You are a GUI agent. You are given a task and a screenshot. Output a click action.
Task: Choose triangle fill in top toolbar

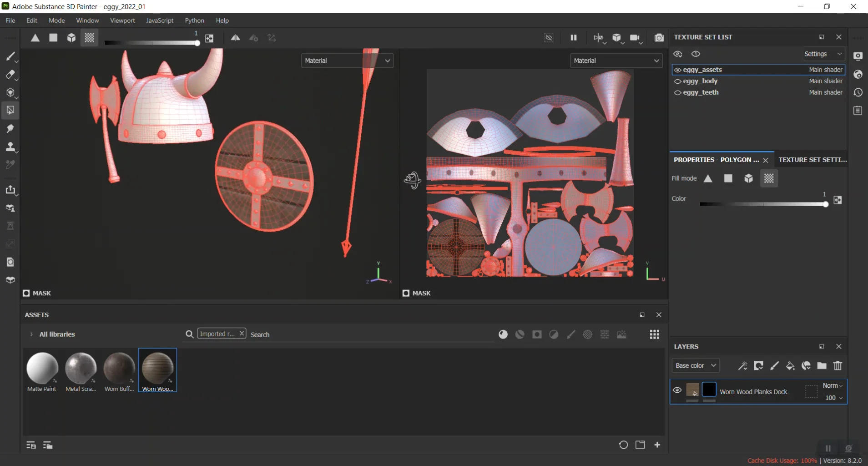[35, 38]
